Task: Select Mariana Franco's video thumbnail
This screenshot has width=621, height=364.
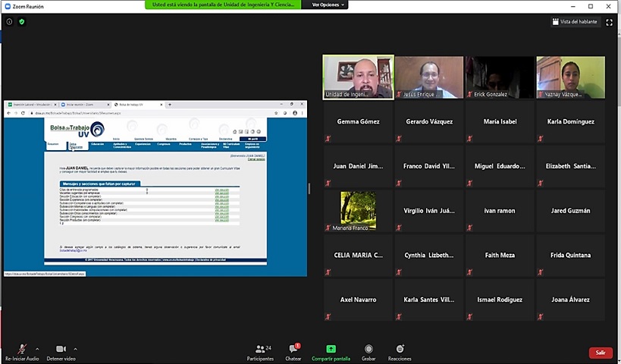Action: click(358, 211)
